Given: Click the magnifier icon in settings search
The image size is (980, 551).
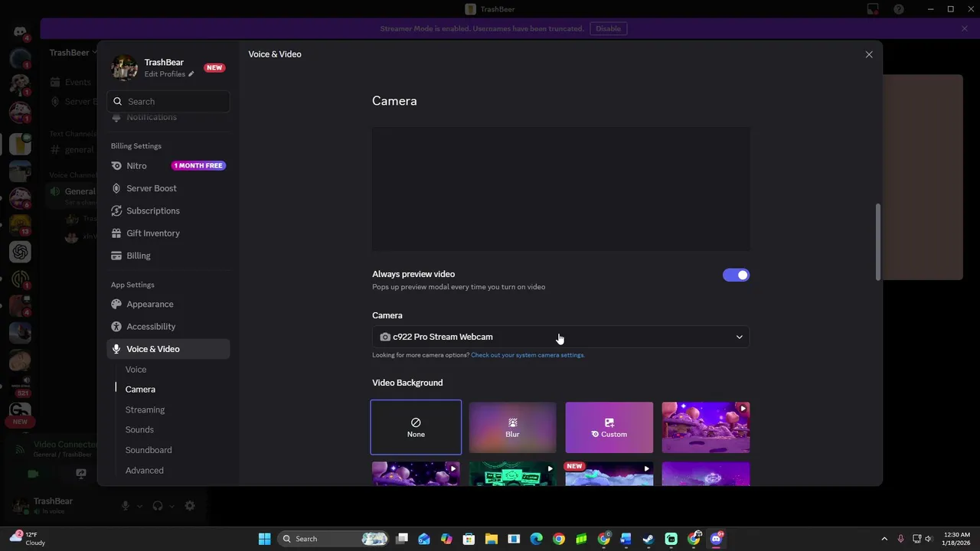Looking at the screenshot, I should tap(118, 101).
